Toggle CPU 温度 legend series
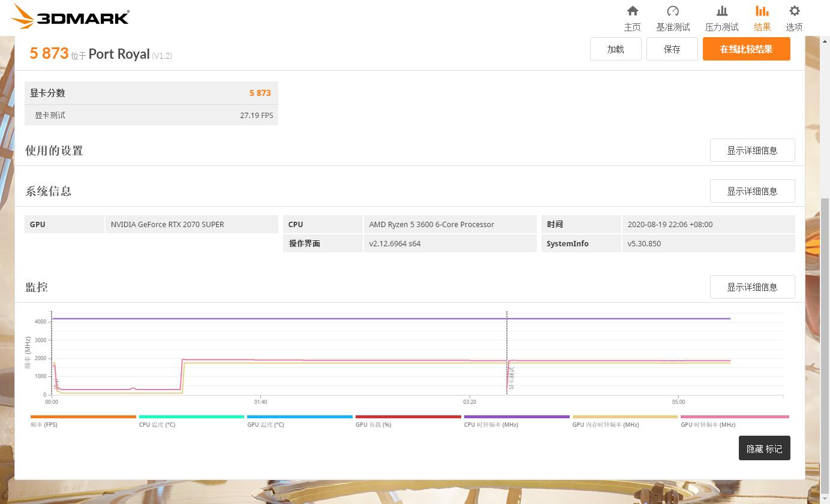 (x=191, y=417)
